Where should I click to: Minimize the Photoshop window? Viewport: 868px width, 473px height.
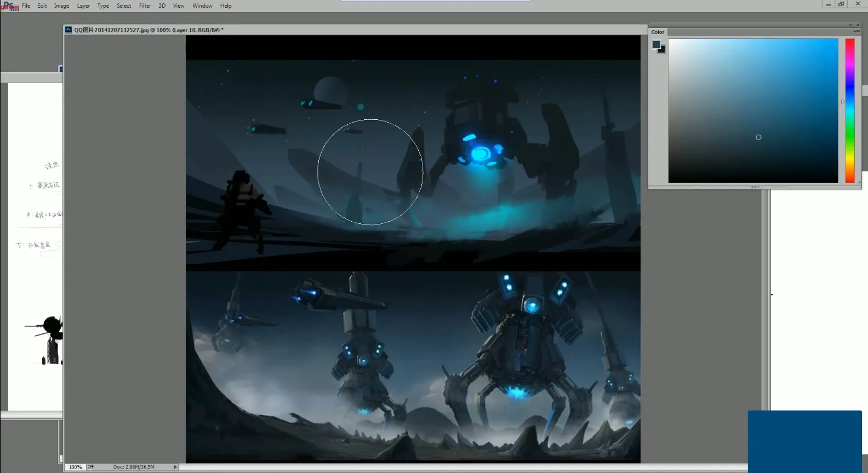(x=829, y=4)
